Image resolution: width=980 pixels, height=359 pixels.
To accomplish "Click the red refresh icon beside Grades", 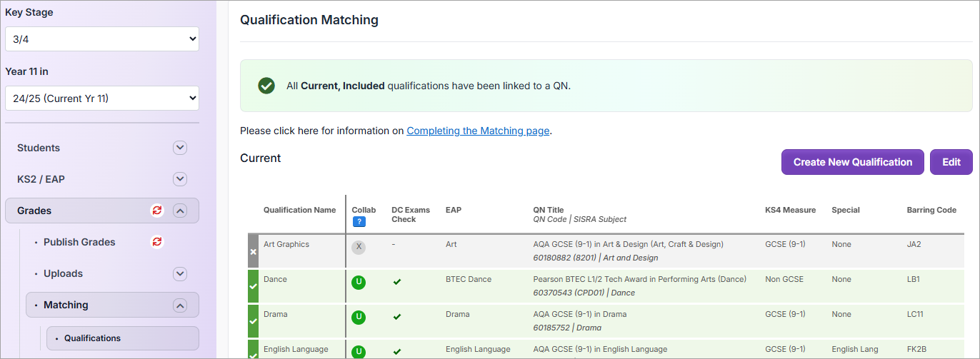I will click(x=157, y=211).
